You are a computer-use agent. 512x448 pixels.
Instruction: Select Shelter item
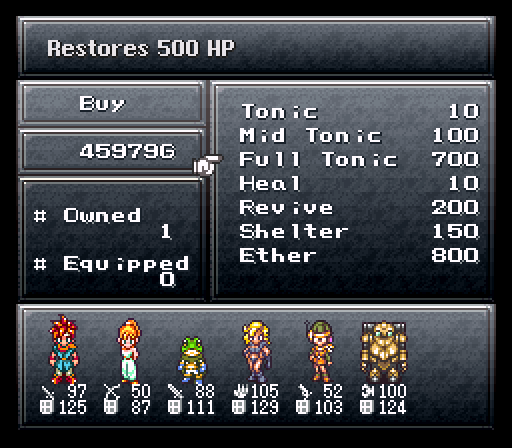tap(360, 231)
